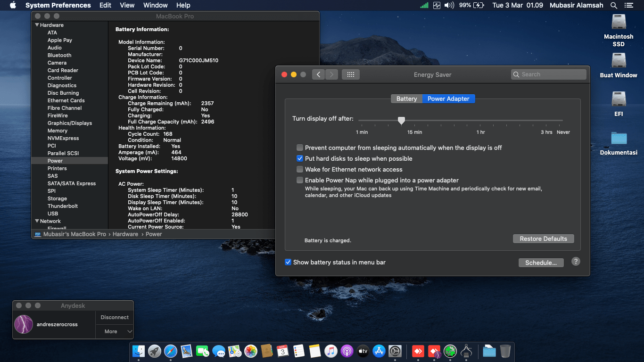Open the Schedule... dialog
Image resolution: width=644 pixels, height=362 pixels.
click(541, 263)
